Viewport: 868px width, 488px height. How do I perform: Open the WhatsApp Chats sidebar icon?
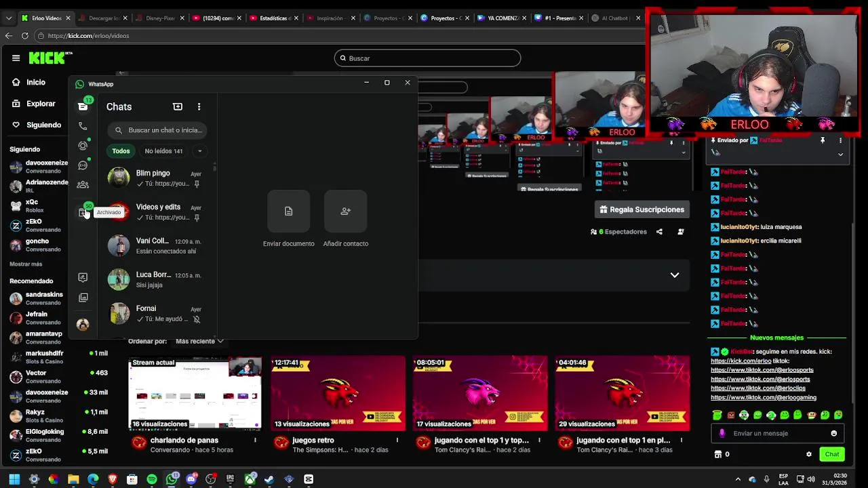83,106
